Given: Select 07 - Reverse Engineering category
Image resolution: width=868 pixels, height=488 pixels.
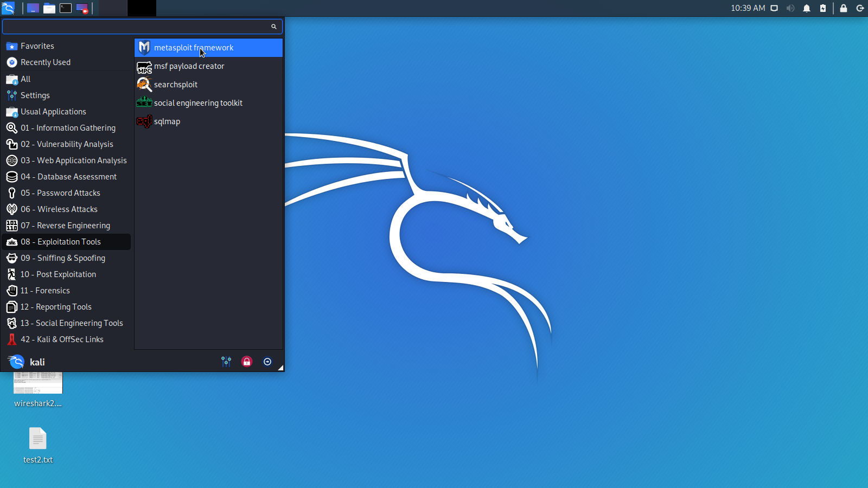Looking at the screenshot, I should [66, 226].
